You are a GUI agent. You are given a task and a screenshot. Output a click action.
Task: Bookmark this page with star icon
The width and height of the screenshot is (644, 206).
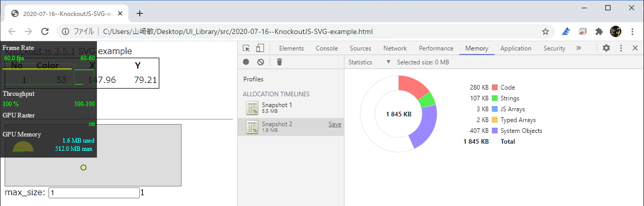(x=545, y=31)
